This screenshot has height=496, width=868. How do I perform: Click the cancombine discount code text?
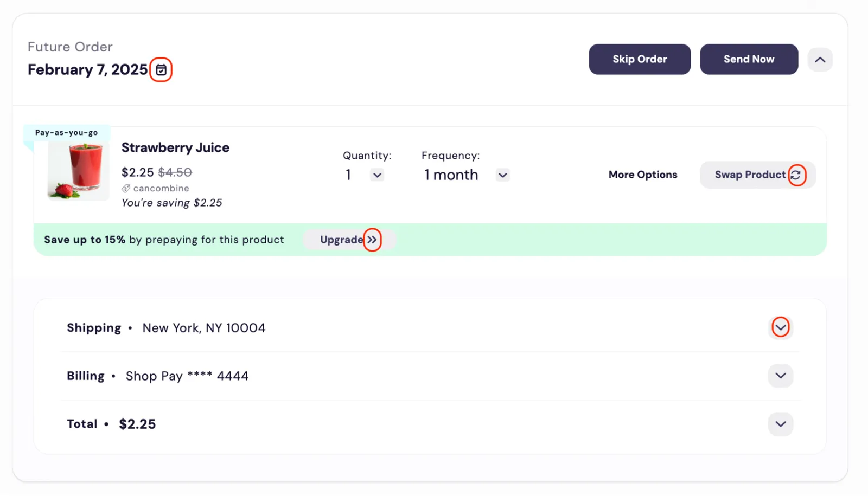[161, 189]
